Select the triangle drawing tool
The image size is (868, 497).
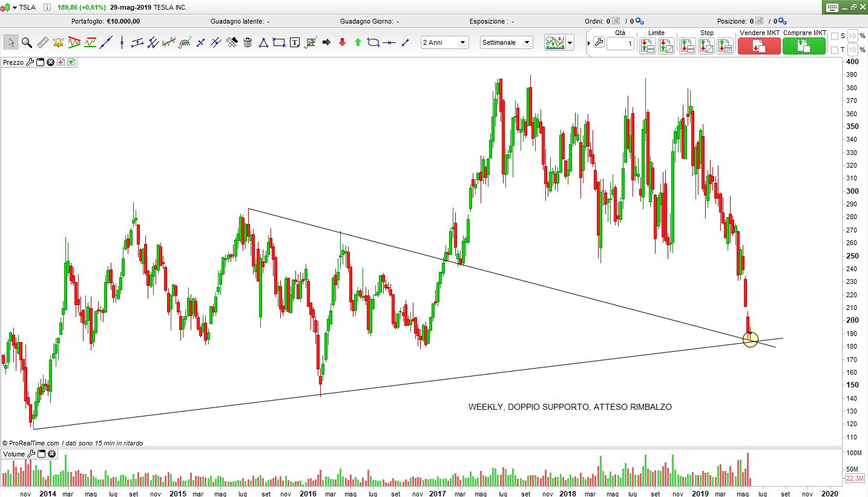tap(263, 42)
